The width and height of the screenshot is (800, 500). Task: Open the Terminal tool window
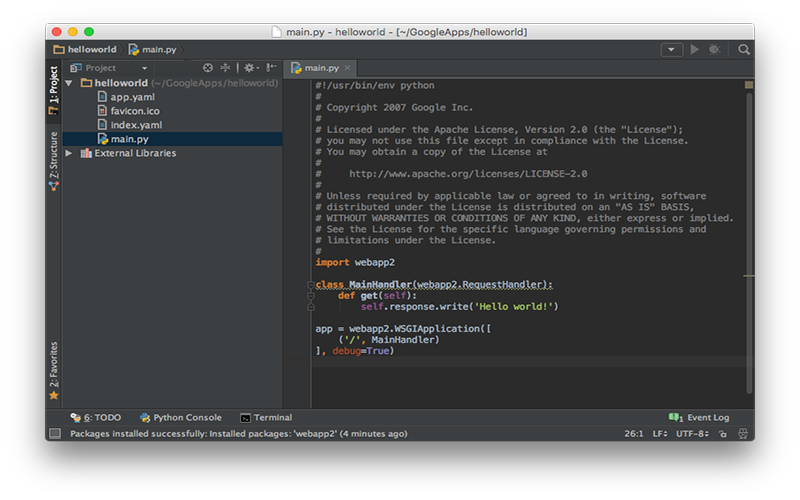click(266, 417)
